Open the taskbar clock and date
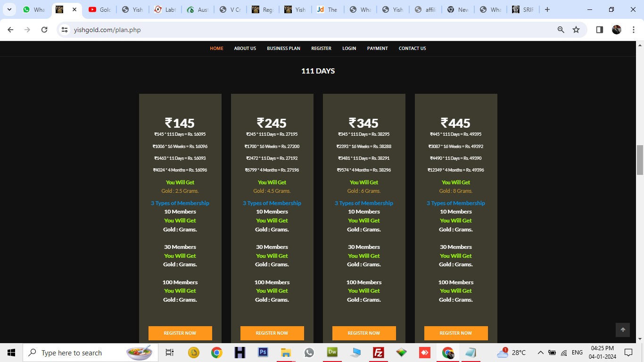The height and width of the screenshot is (362, 644). point(602,353)
